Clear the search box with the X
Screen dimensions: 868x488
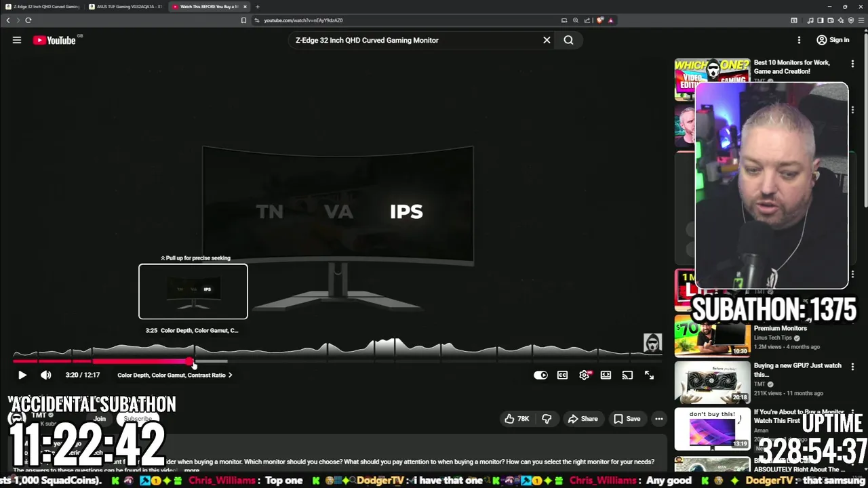(547, 40)
